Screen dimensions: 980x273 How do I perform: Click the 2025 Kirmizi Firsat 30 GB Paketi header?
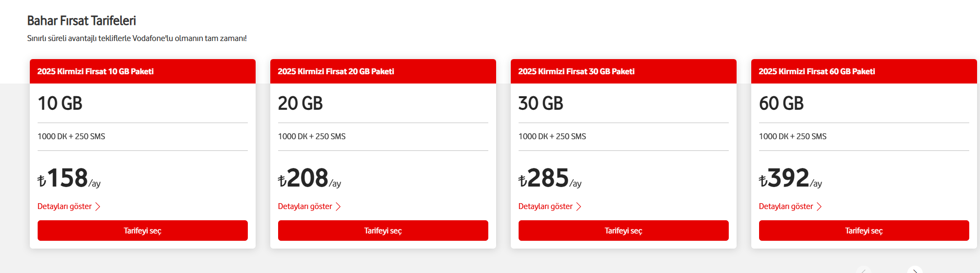tap(576, 71)
